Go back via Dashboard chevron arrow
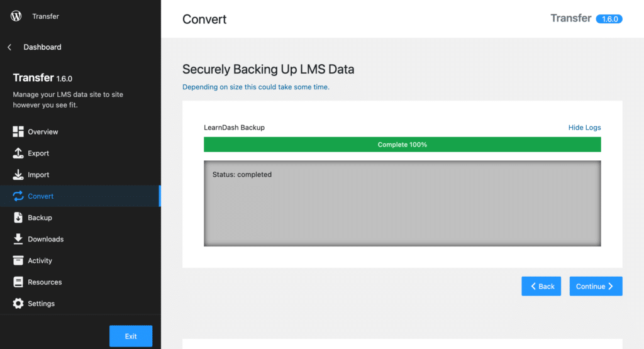The image size is (644, 349). tap(9, 47)
